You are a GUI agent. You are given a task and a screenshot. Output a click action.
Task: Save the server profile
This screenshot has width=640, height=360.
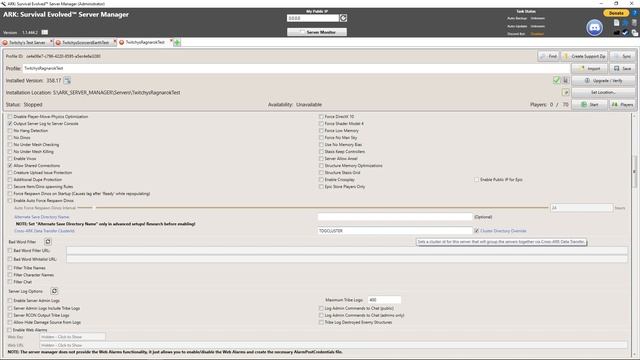pyautogui.click(x=622, y=68)
